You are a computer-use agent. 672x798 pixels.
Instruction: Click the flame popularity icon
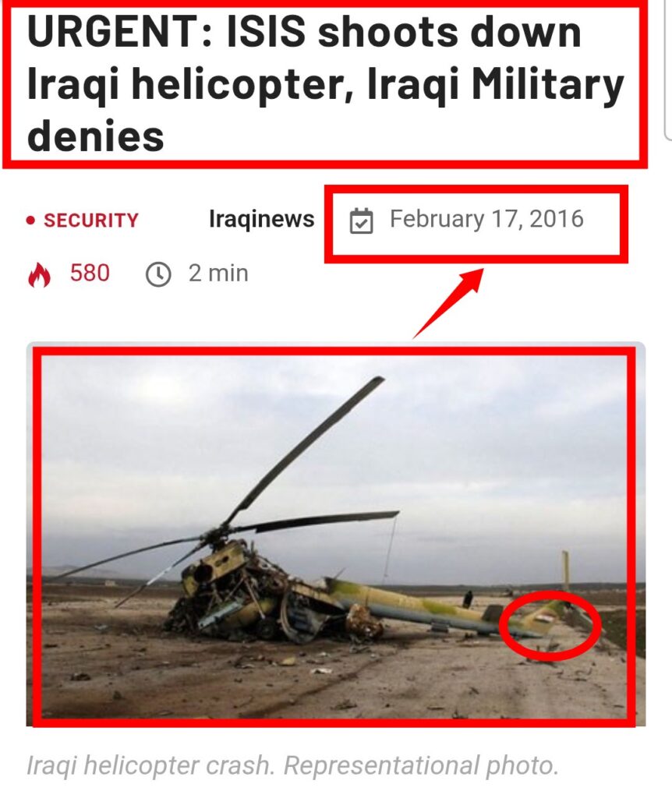point(39,275)
